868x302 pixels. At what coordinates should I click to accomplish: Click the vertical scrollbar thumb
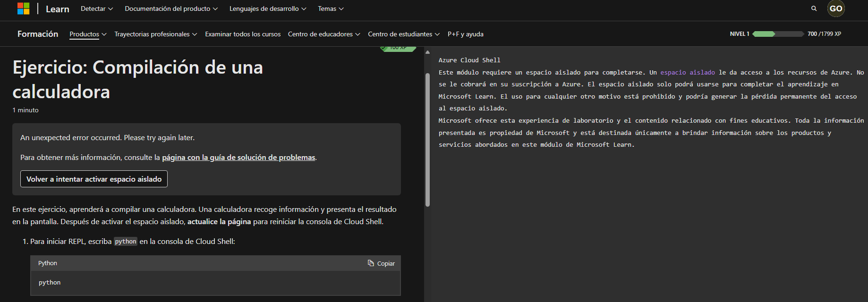(427, 140)
